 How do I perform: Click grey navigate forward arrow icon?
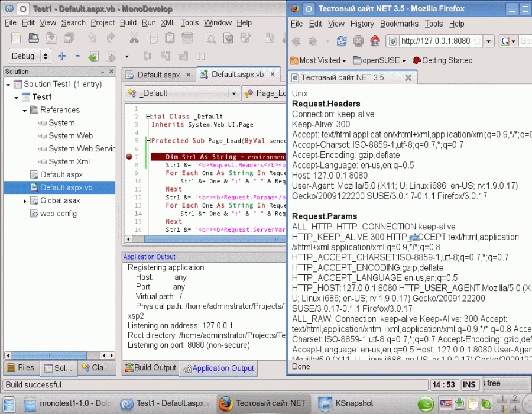111,56
